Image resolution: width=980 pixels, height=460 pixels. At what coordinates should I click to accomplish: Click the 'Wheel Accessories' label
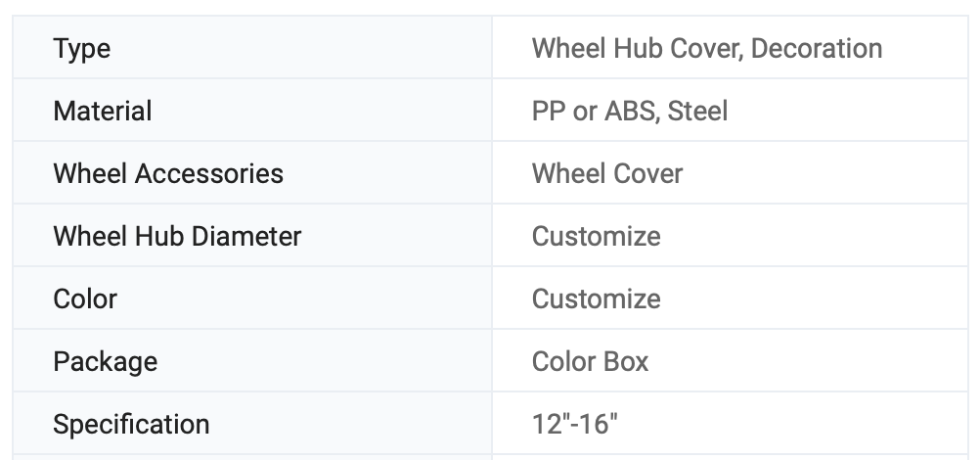point(168,173)
